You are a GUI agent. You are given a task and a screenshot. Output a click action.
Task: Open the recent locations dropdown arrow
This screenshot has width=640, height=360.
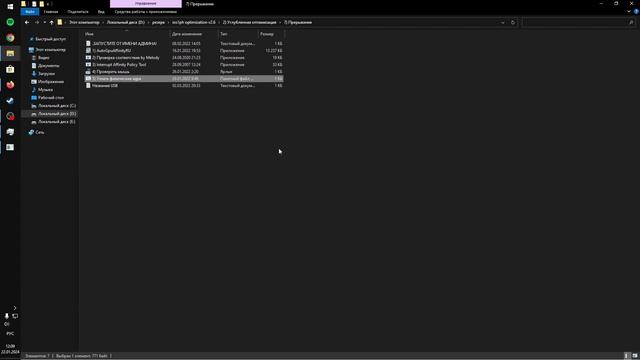[44, 22]
